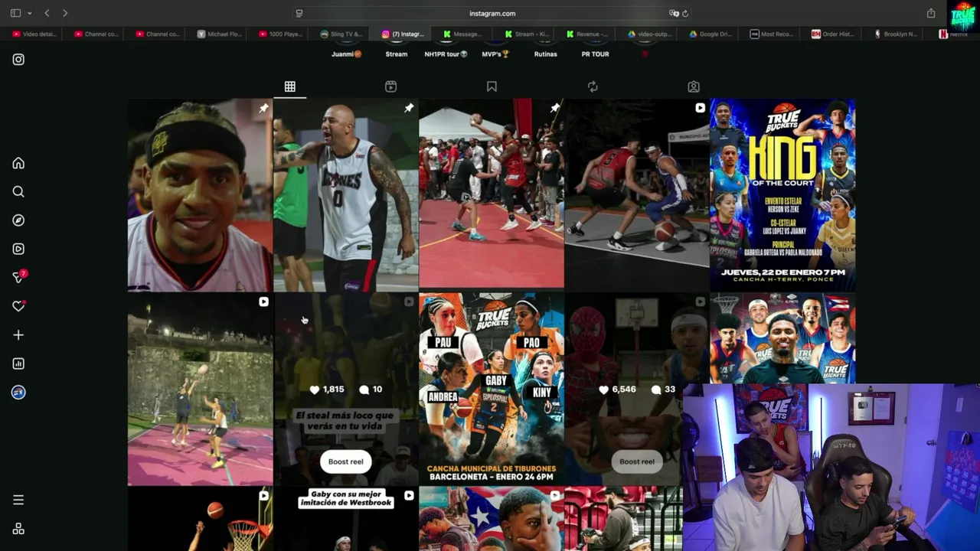Click the instagram.com address bar
The width and height of the screenshot is (980, 551).
[x=492, y=13]
